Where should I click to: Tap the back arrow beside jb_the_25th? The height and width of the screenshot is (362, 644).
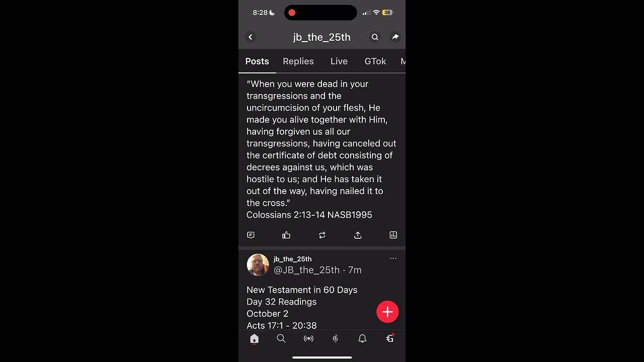tap(251, 37)
